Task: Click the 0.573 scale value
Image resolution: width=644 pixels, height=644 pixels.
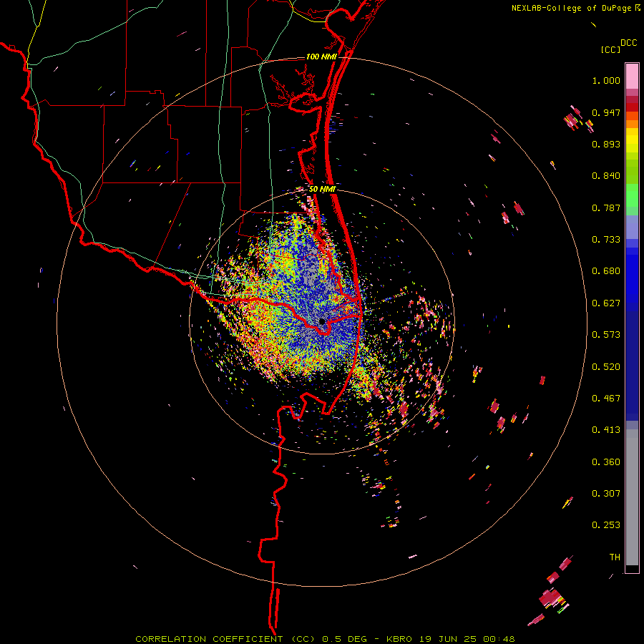Action: 606,335
